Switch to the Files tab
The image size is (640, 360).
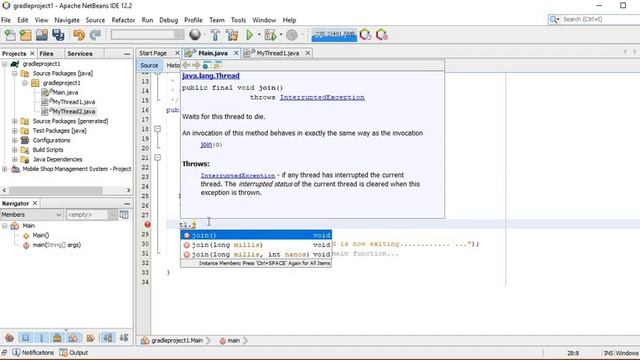(46, 53)
